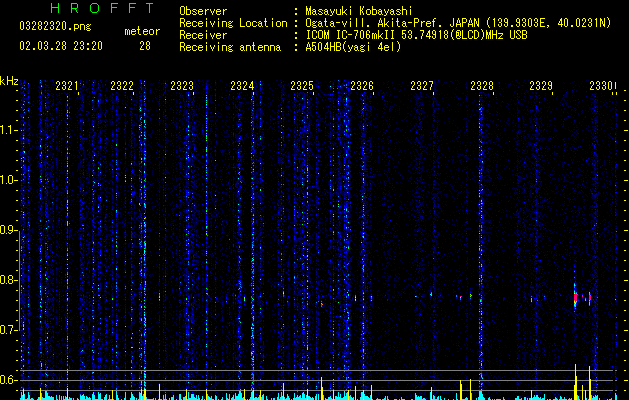Click the meteor count 28
This screenshot has height=400, width=629.
tap(145, 46)
